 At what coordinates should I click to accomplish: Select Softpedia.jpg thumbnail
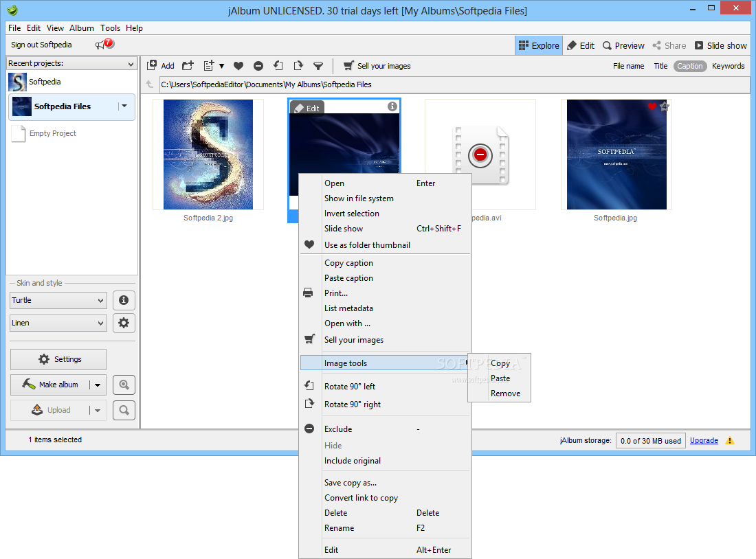(x=616, y=155)
